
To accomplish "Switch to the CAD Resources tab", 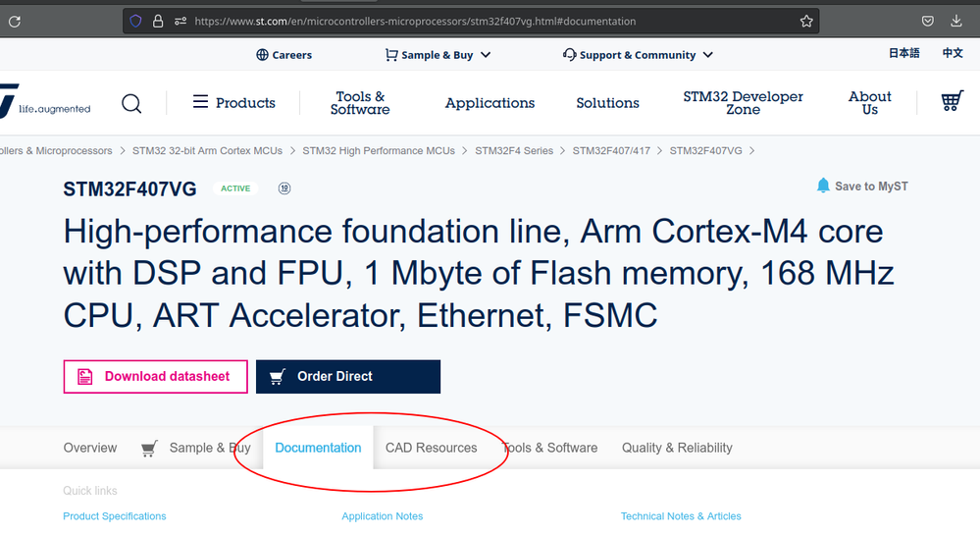I will tap(431, 448).
